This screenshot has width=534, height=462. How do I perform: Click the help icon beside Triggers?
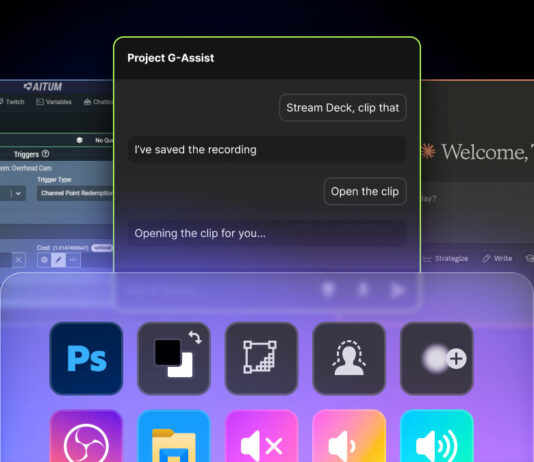point(45,154)
